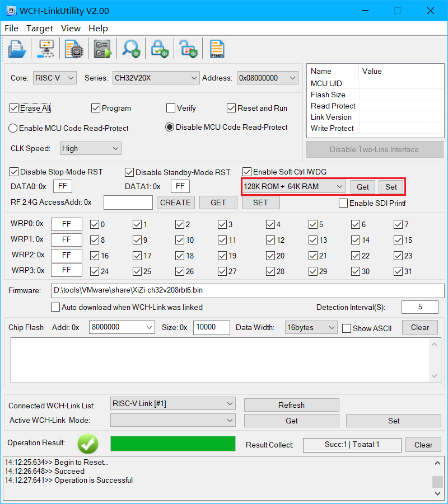
Task: Uncheck the Program checkbox
Action: [x=96, y=108]
